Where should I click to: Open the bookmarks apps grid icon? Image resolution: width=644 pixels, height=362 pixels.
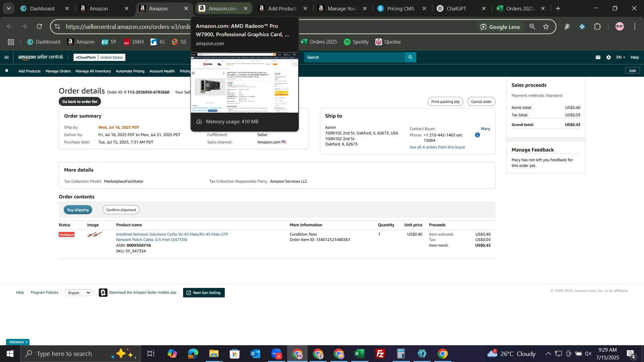pyautogui.click(x=11, y=42)
